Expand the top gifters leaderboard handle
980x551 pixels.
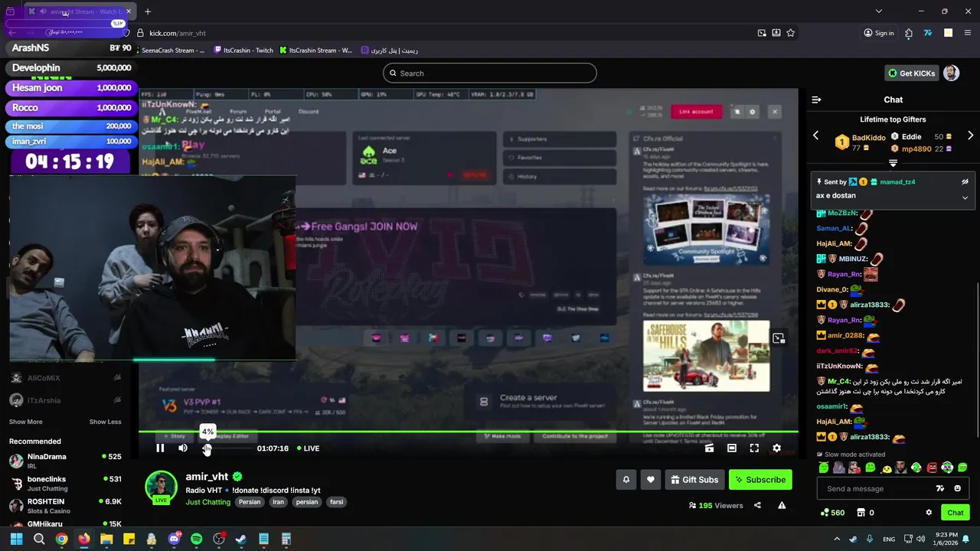[x=893, y=163]
